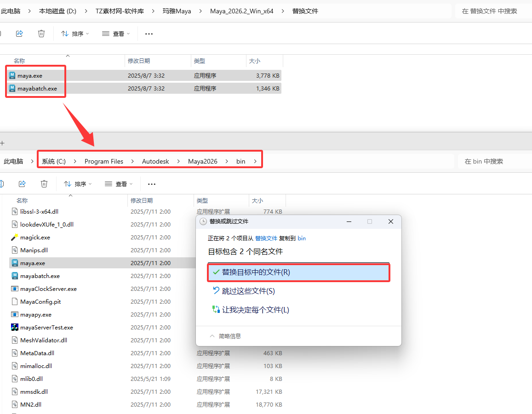Select MeshValidator.dll file icon
The width and height of the screenshot is (532, 414).
tap(15, 340)
